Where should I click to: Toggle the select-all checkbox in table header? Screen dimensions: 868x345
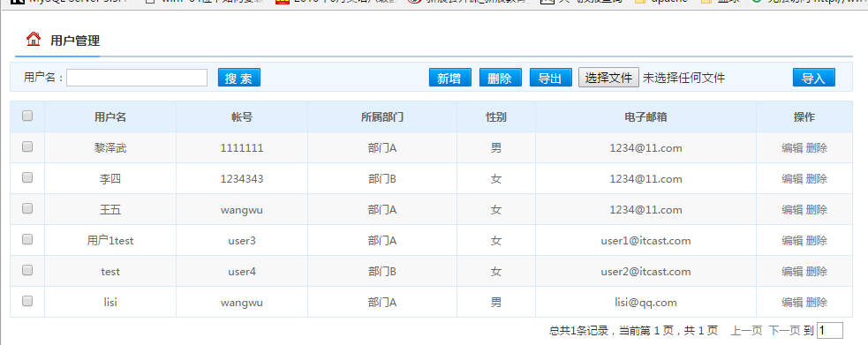[27, 116]
